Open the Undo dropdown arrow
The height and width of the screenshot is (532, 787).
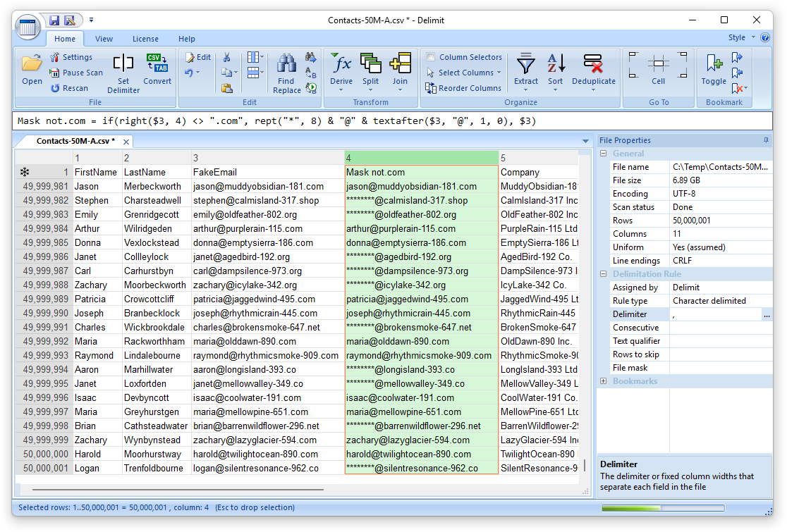point(197,73)
